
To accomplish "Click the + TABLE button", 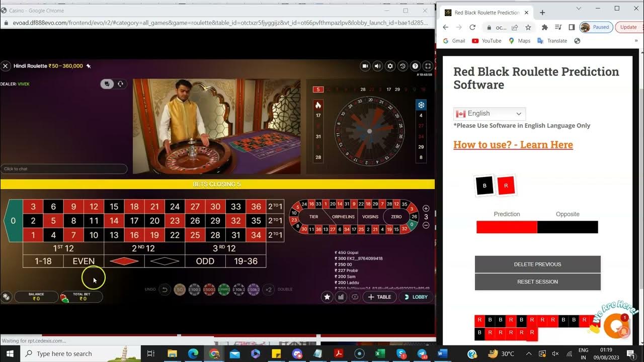I will 379,297.
